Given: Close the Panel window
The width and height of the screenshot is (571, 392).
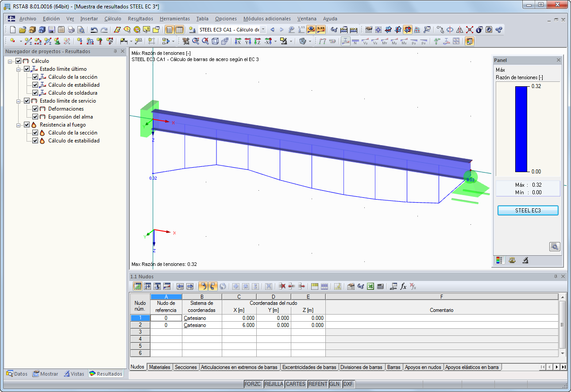Looking at the screenshot, I should click(x=559, y=60).
